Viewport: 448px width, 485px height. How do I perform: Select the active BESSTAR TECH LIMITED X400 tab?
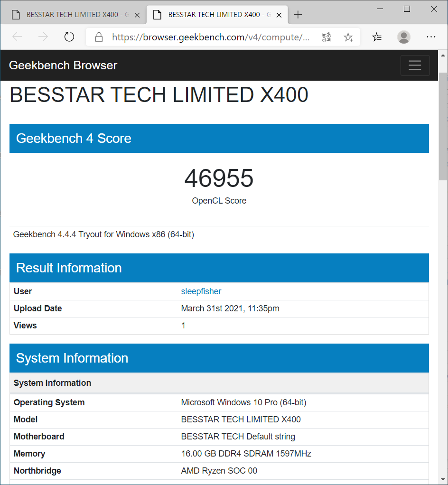click(216, 15)
